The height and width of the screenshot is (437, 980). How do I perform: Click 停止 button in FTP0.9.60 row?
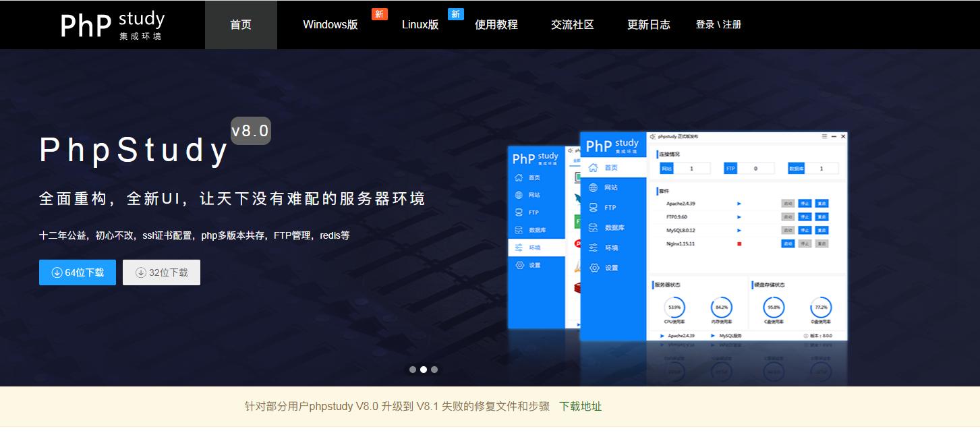pos(805,216)
